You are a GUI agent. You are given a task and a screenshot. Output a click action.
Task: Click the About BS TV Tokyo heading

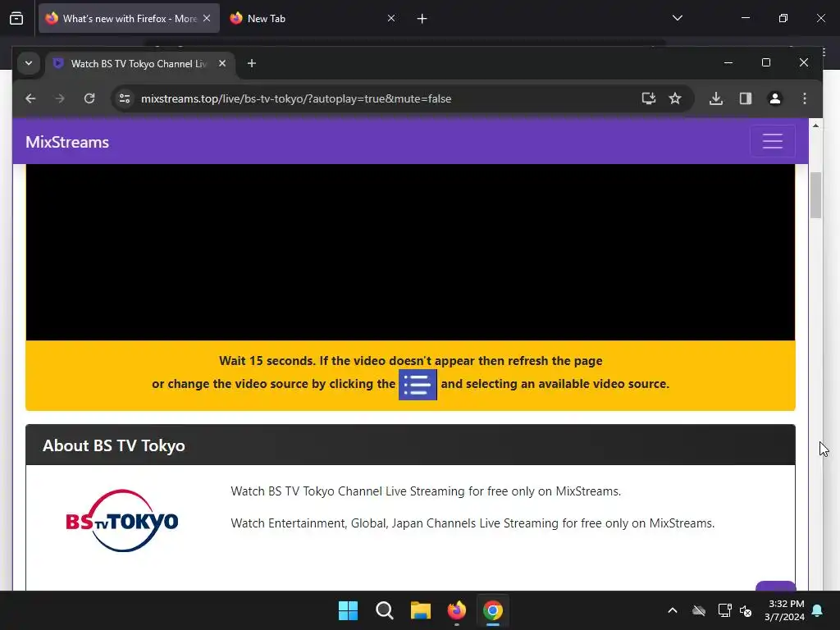113,445
